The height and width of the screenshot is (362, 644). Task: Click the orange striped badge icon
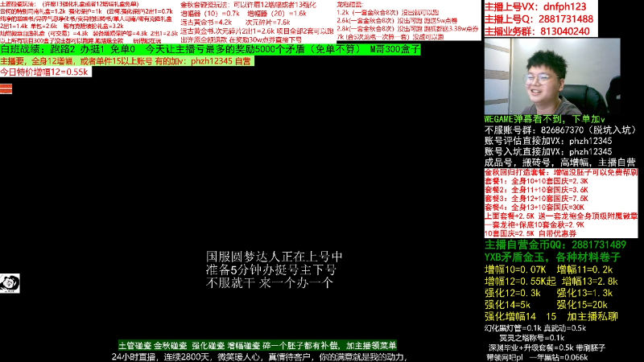coord(6,88)
